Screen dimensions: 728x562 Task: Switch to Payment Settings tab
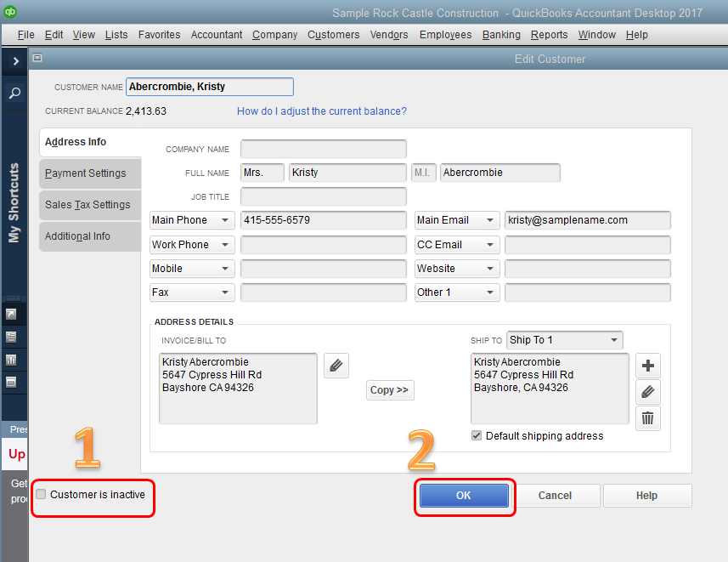click(90, 173)
